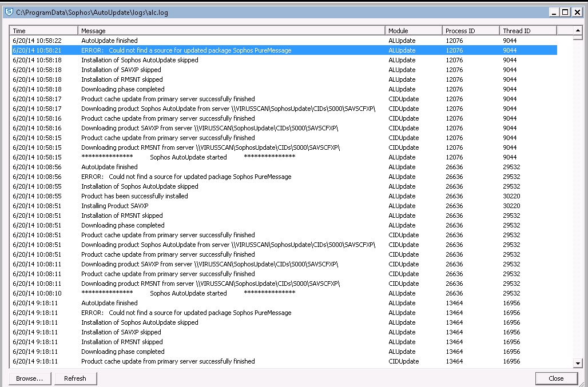Select 'Installing Product SAVXP' row
The width and height of the screenshot is (588, 387).
point(284,206)
